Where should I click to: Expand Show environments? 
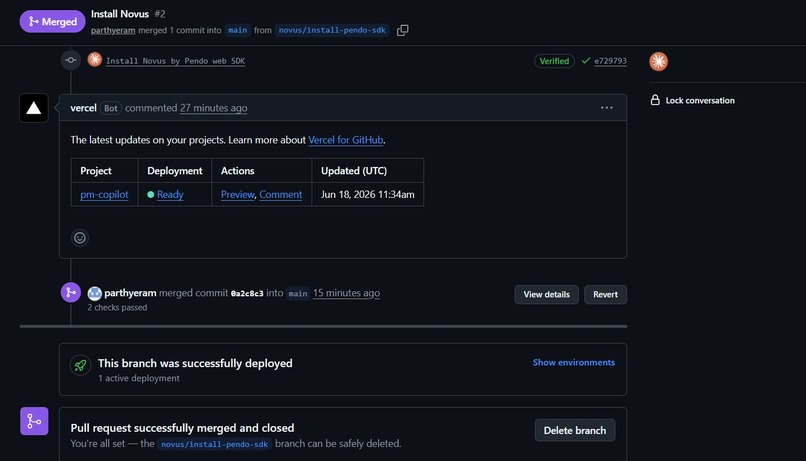[x=574, y=362]
